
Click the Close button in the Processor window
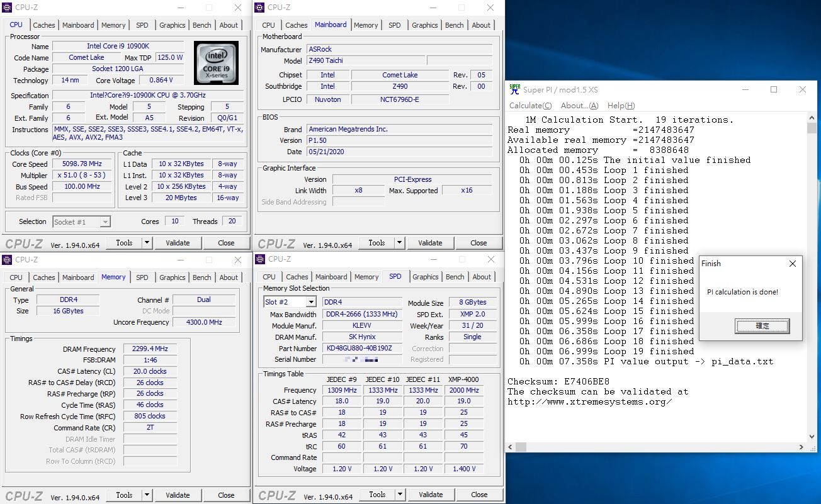point(226,243)
